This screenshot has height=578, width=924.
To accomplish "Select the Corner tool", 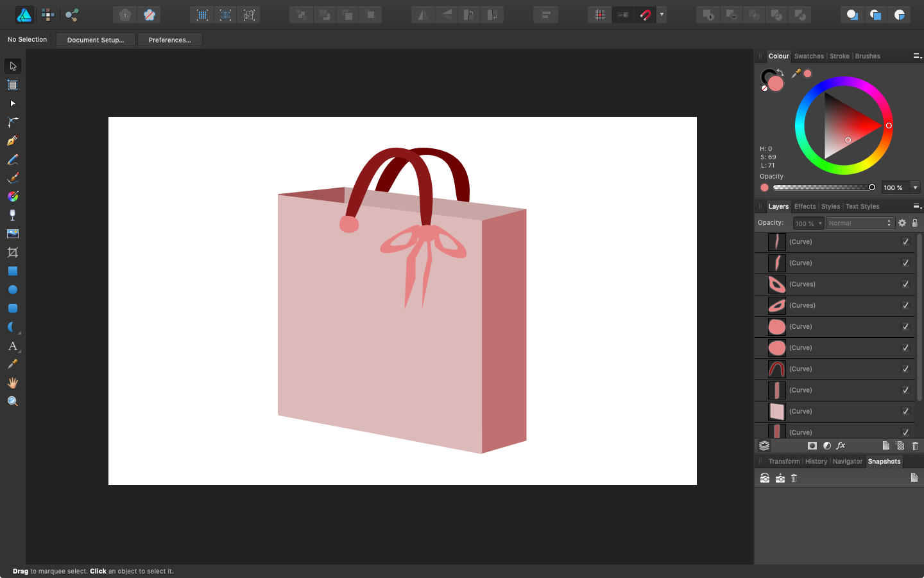I will 13,122.
